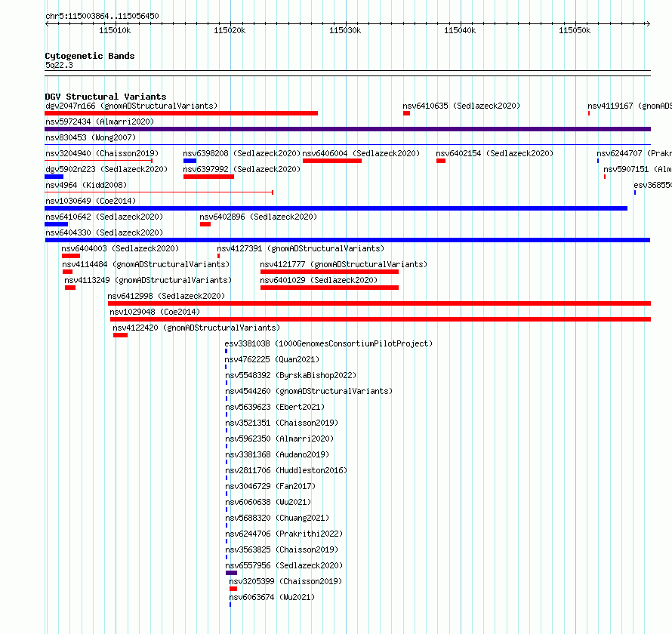This screenshot has height=634, width=672.
Task: Click the dgv5902n223 (Sedlazeck2020) label
Action: 106,169
